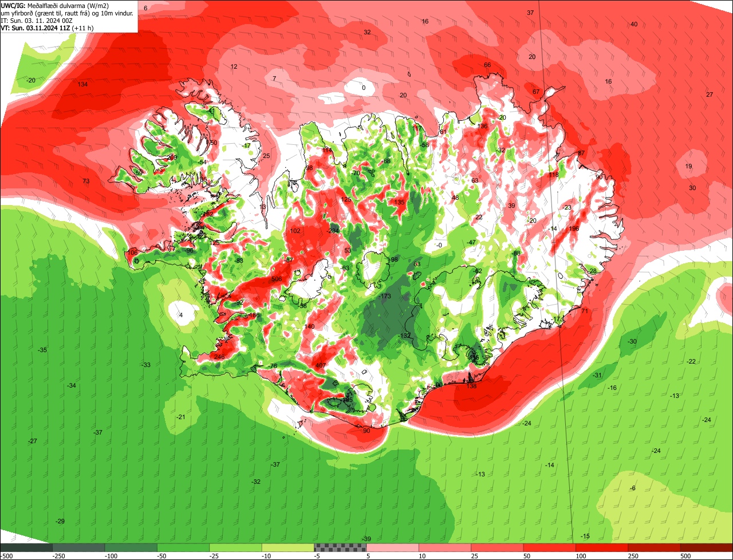Screen dimensions: 733x560
Task: Click the map value 186 in the west
Action: pyautogui.click(x=254, y=316)
